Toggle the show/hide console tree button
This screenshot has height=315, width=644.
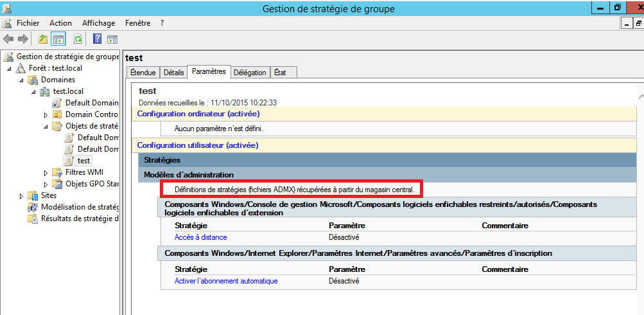click(58, 39)
